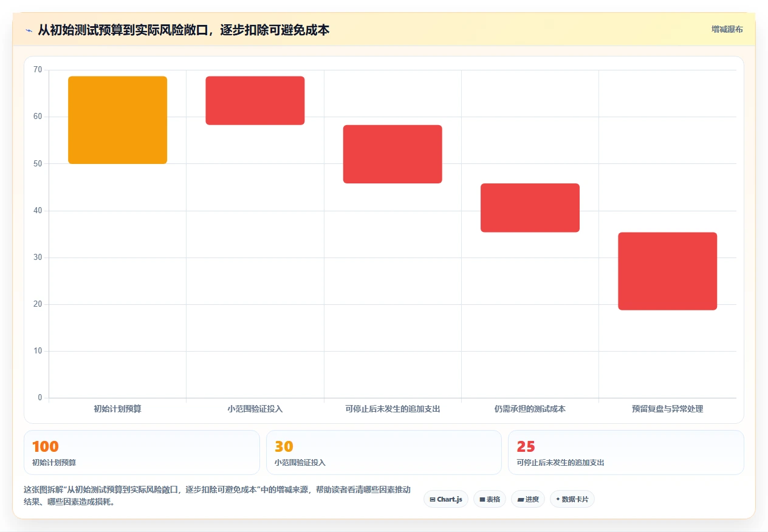The height and width of the screenshot is (532, 768).
Task: Click y-axis tick value 70
Action: coord(38,70)
